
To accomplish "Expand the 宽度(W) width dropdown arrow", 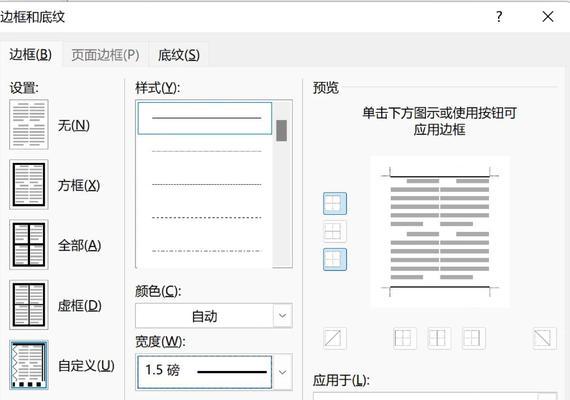I will pos(282,372).
